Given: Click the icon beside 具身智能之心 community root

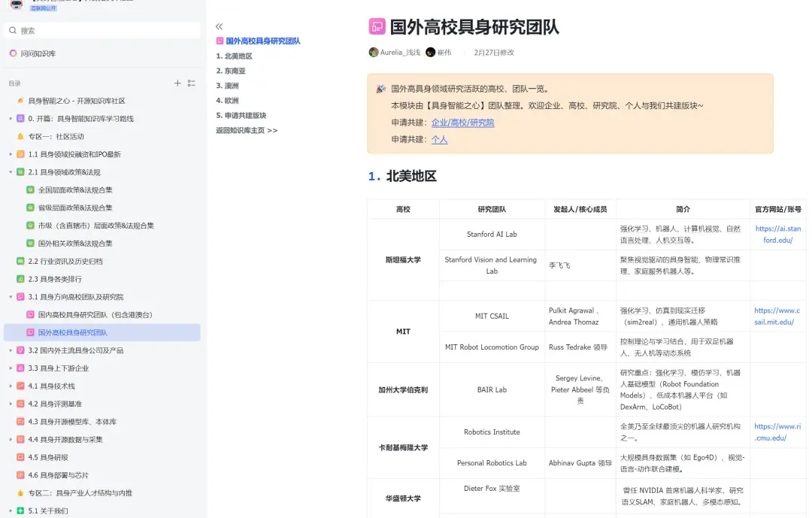Looking at the screenshot, I should click(x=20, y=101).
